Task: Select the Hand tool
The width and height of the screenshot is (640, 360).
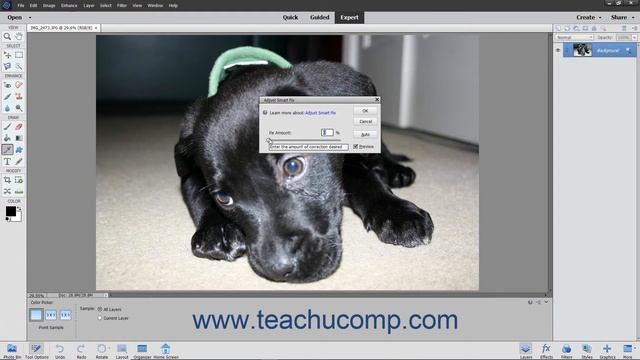Action: [19, 37]
